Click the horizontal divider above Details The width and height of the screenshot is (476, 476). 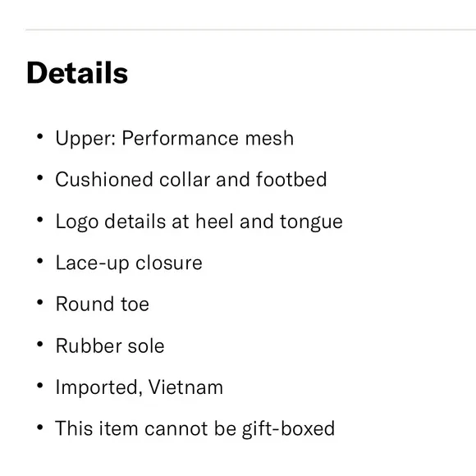pyautogui.click(x=251, y=30)
